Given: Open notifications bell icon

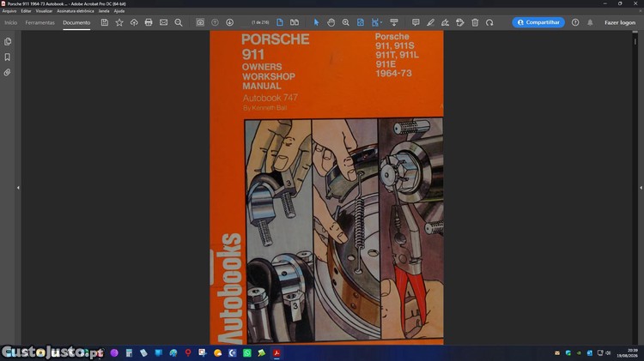Looking at the screenshot, I should click(590, 22).
